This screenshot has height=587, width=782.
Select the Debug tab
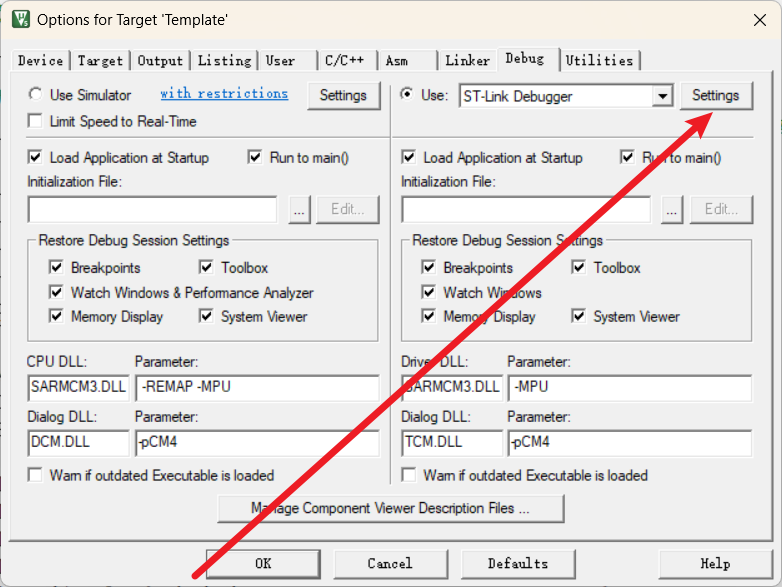coord(528,59)
